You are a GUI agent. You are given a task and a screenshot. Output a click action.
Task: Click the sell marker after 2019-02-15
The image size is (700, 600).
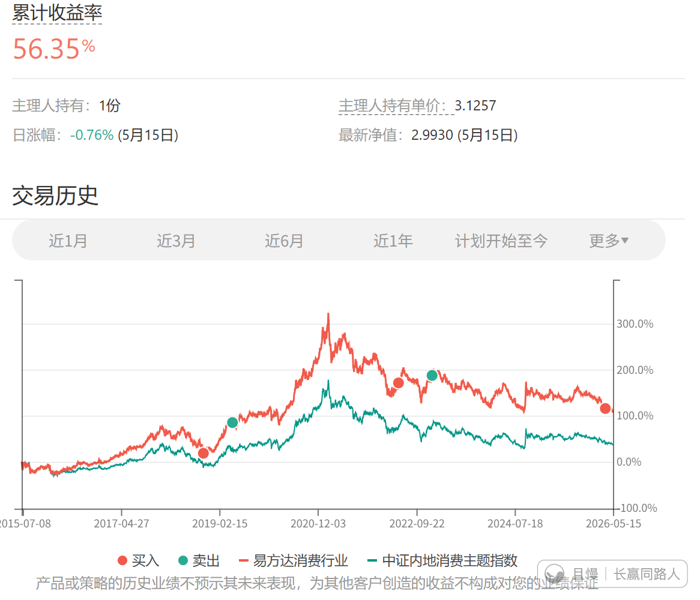232,422
